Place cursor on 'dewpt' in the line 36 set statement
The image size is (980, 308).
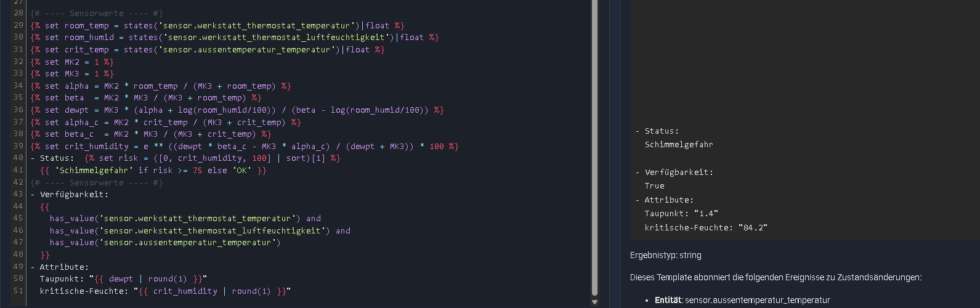pos(76,110)
